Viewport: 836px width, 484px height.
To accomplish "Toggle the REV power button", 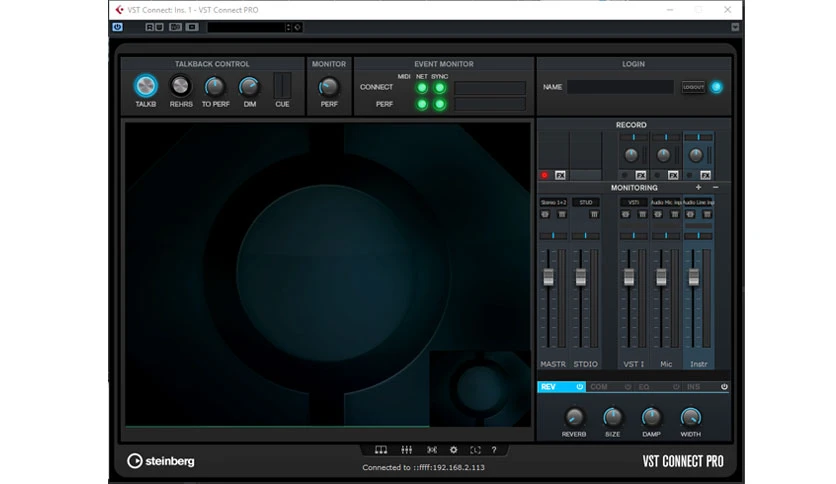I will click(580, 387).
